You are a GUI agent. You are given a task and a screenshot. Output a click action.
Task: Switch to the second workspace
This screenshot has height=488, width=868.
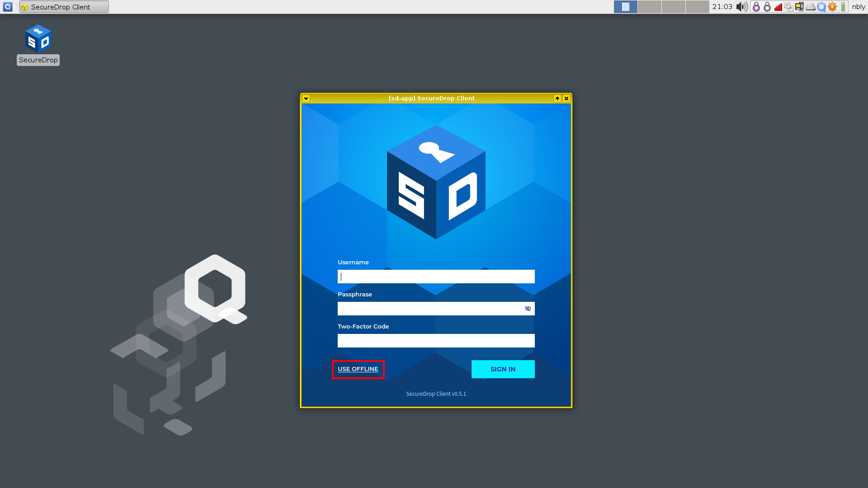650,7
